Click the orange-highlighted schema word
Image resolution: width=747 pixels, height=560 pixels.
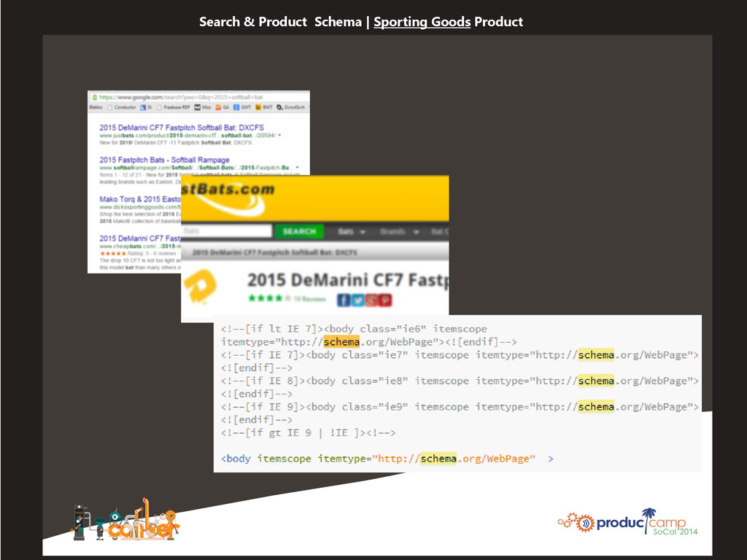[x=341, y=342]
